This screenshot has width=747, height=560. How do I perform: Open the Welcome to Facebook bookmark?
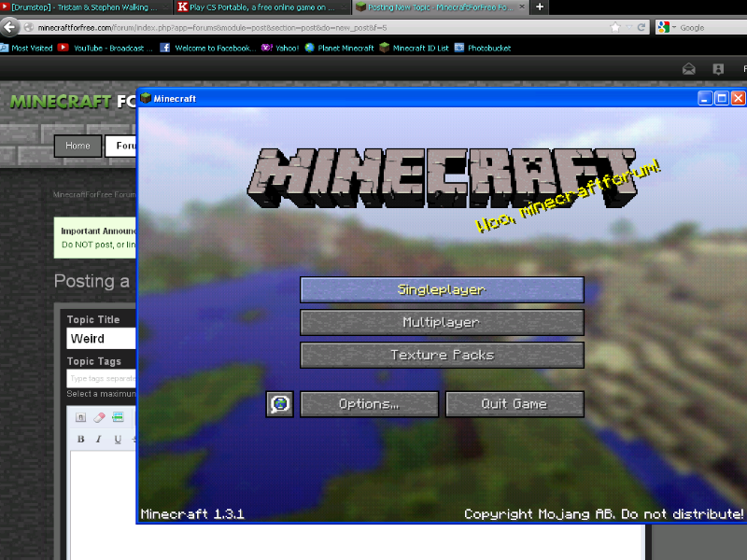point(208,48)
